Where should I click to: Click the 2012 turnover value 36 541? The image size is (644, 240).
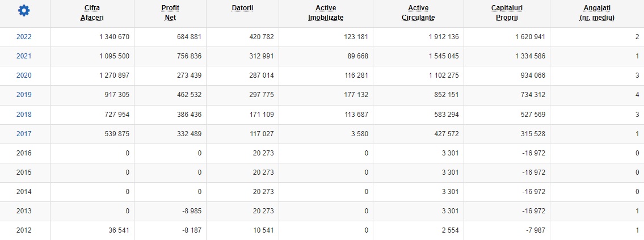[x=118, y=230]
